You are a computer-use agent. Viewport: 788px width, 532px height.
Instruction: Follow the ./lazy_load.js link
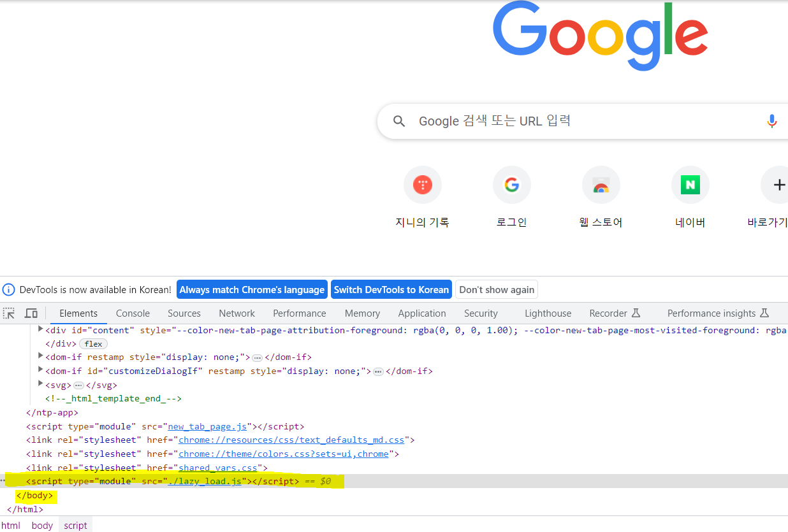205,481
